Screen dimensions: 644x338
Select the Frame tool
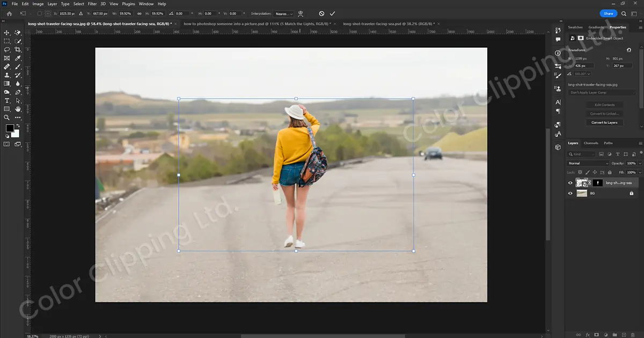[x=7, y=58]
